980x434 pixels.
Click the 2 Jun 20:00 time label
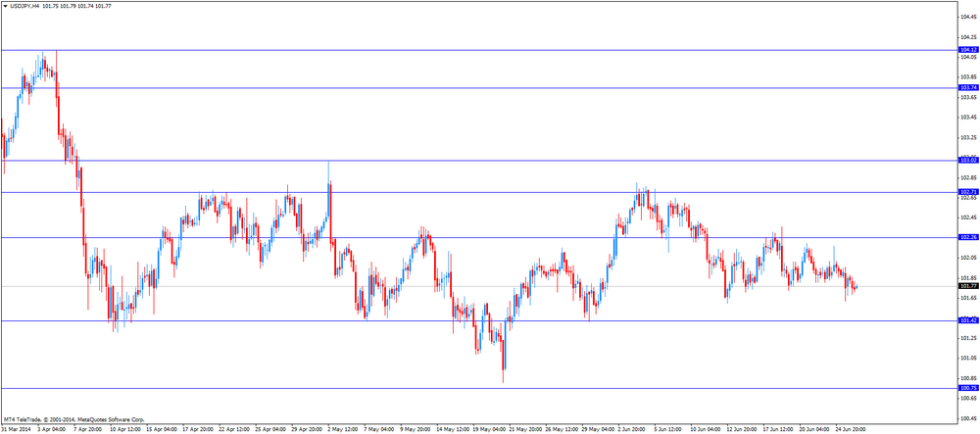click(x=632, y=430)
